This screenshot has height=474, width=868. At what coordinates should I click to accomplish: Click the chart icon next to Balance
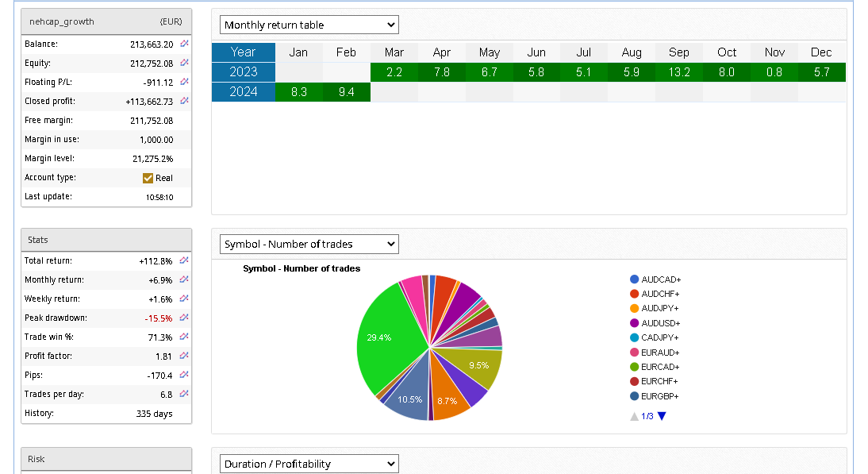tap(184, 44)
